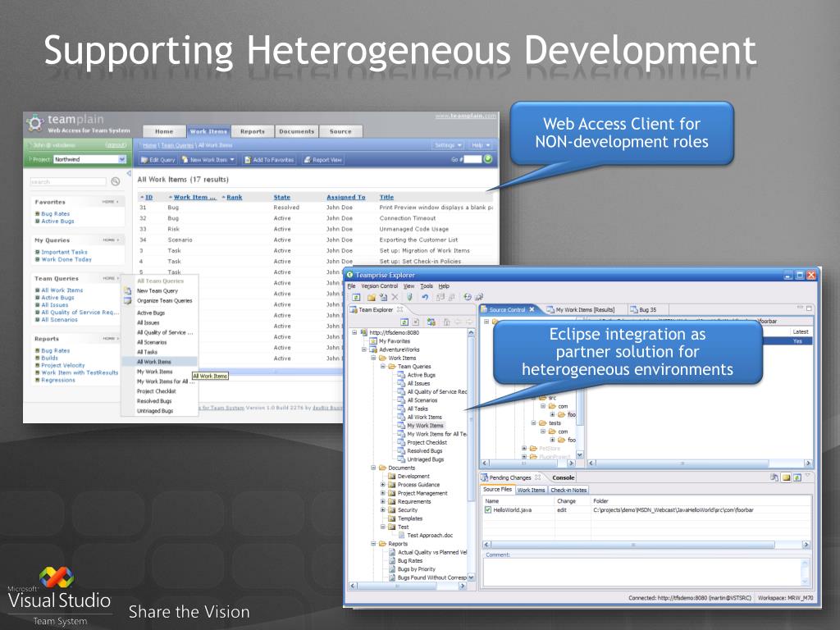Click the globe sync icon in Teamprise toolbar
Viewport: 840px width, 630px height.
click(467, 297)
